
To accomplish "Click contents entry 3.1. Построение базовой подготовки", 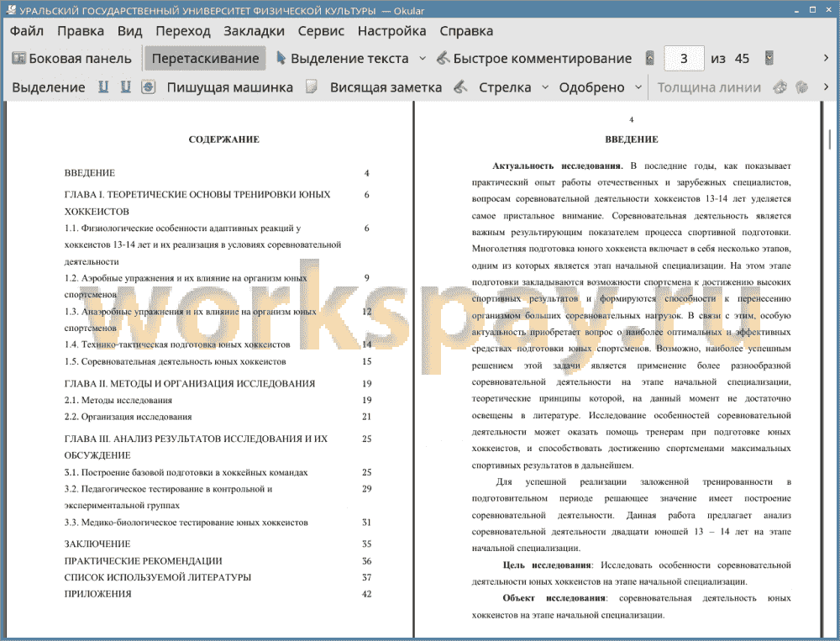I will coord(186,473).
